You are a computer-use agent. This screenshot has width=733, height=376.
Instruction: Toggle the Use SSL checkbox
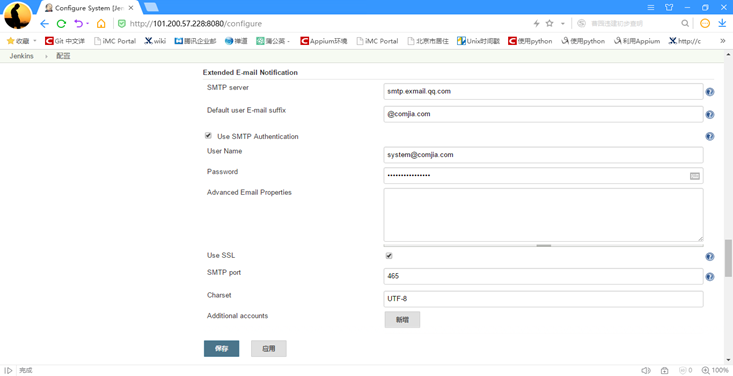(389, 256)
